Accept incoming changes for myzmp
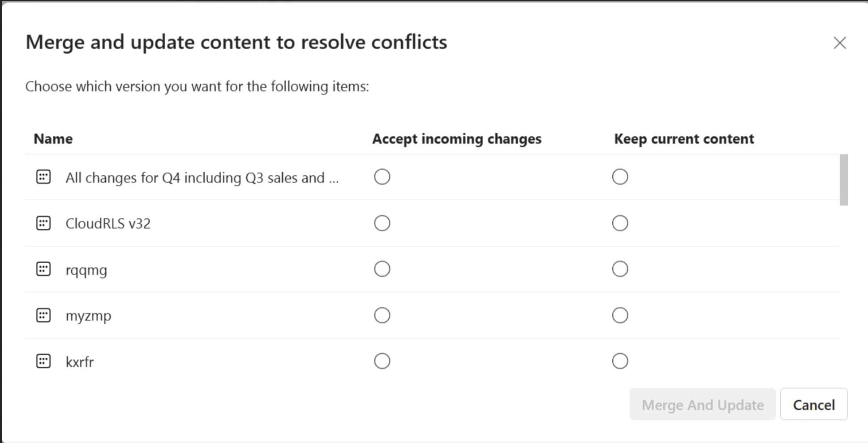Image resolution: width=868 pixels, height=443 pixels. coord(382,315)
